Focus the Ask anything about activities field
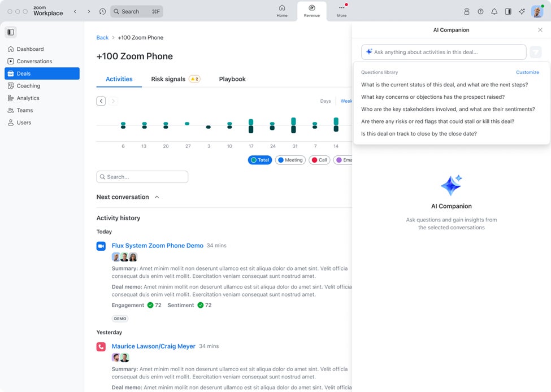The image size is (551, 392). [x=444, y=52]
